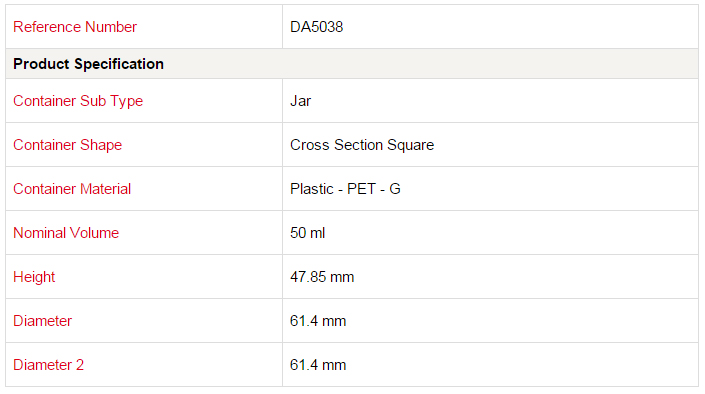Click the Diameter 2 label
The height and width of the screenshot is (394, 705).
click(49, 365)
